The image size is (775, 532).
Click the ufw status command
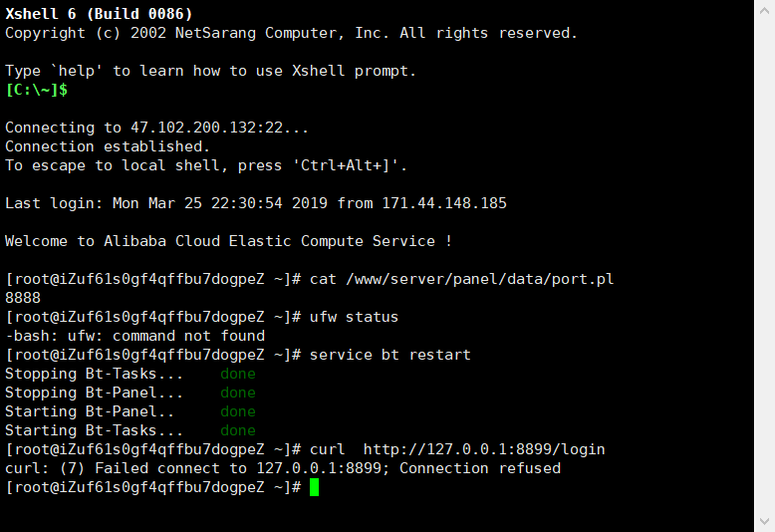coord(354,317)
